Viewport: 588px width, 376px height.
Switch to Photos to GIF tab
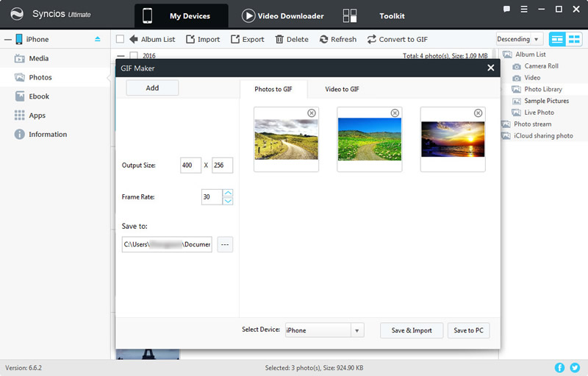(273, 89)
